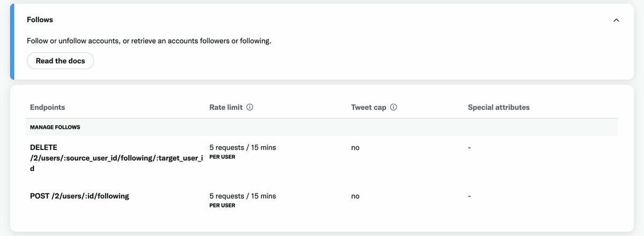Image resolution: width=644 pixels, height=236 pixels.
Task: Click the Follows description text
Action: tap(149, 41)
